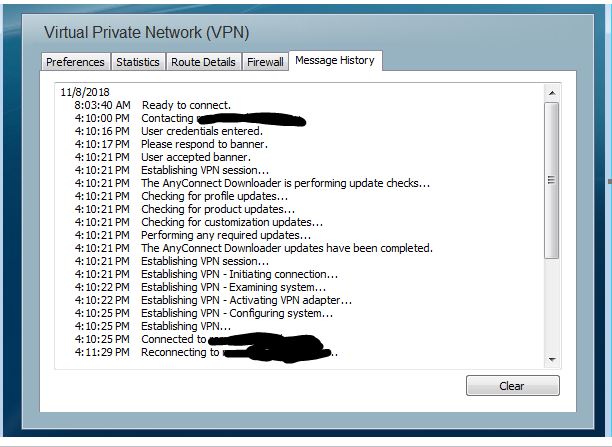This screenshot has width=612, height=447.
Task: Click the scrollbar down arrow
Action: (x=552, y=360)
